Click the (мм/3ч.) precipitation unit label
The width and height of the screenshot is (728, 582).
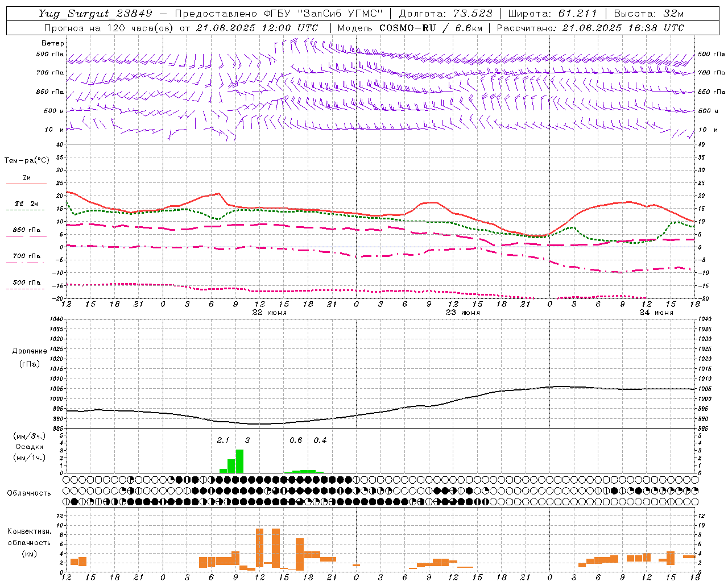(x=30, y=436)
